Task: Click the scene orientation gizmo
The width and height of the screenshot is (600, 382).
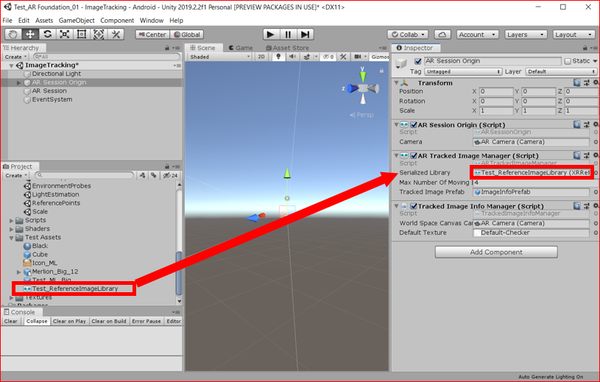Action: pos(363,88)
